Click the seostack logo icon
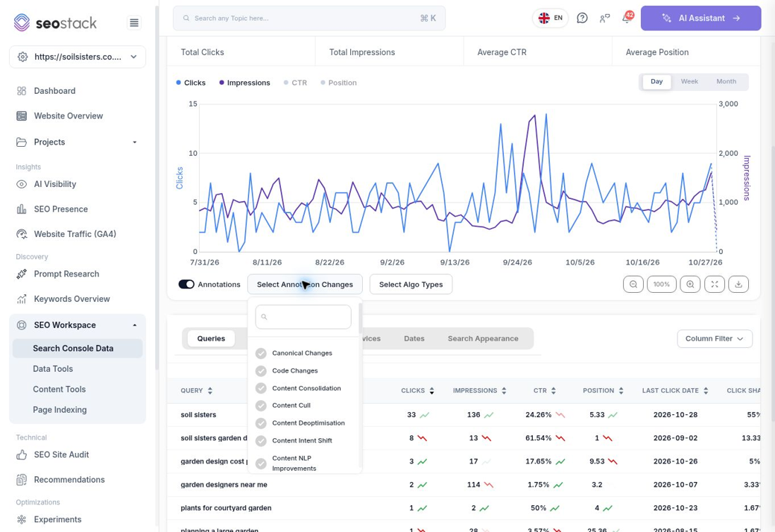The width and height of the screenshot is (775, 532). pyautogui.click(x=22, y=22)
